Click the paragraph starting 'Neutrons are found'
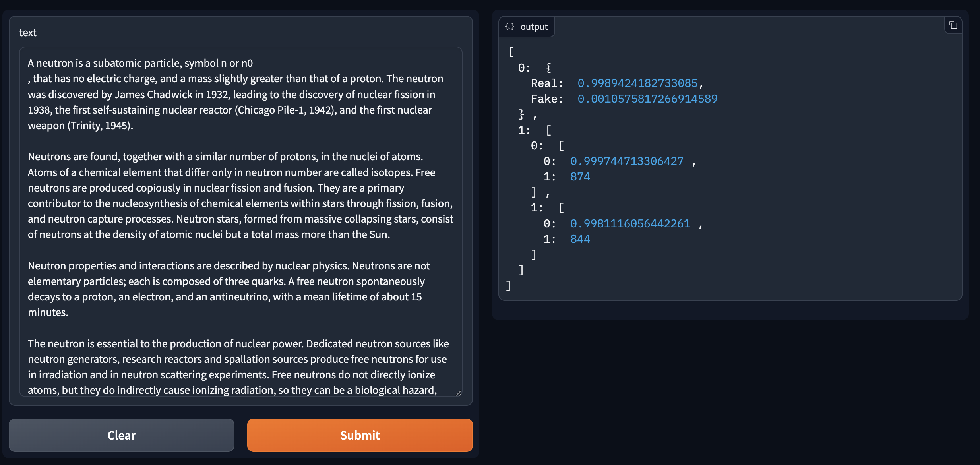Viewport: 980px width, 465px height. coord(240,196)
